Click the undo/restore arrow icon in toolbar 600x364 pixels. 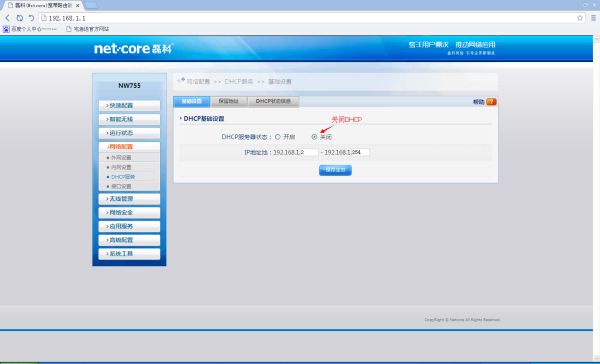(x=31, y=18)
